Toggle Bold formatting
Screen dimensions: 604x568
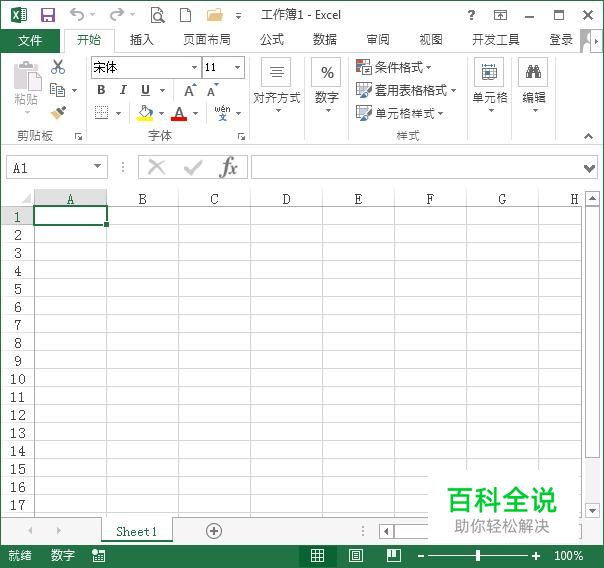point(101,90)
